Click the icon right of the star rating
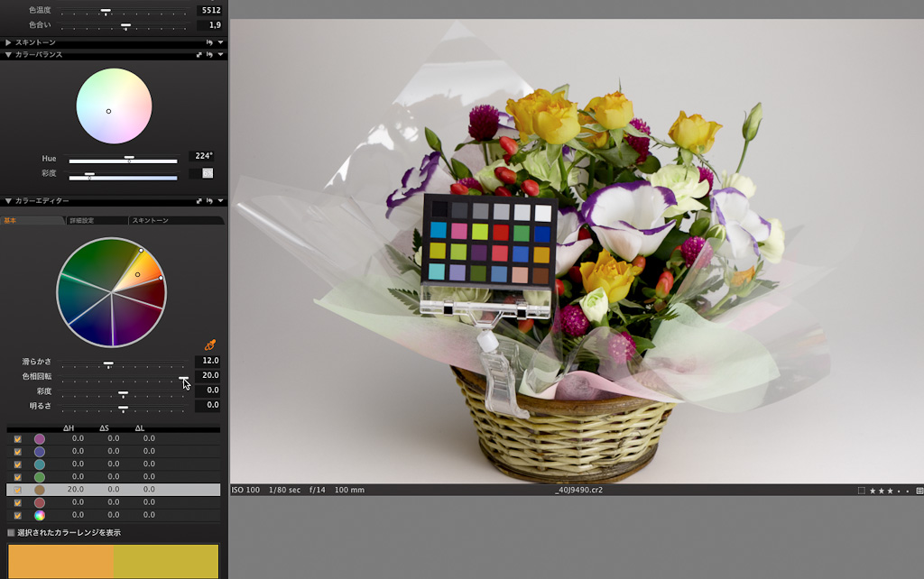This screenshot has height=579, width=924. (x=919, y=491)
